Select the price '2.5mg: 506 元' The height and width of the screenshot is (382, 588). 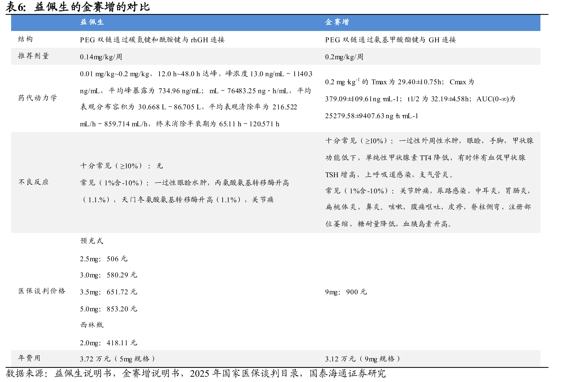tap(104, 259)
